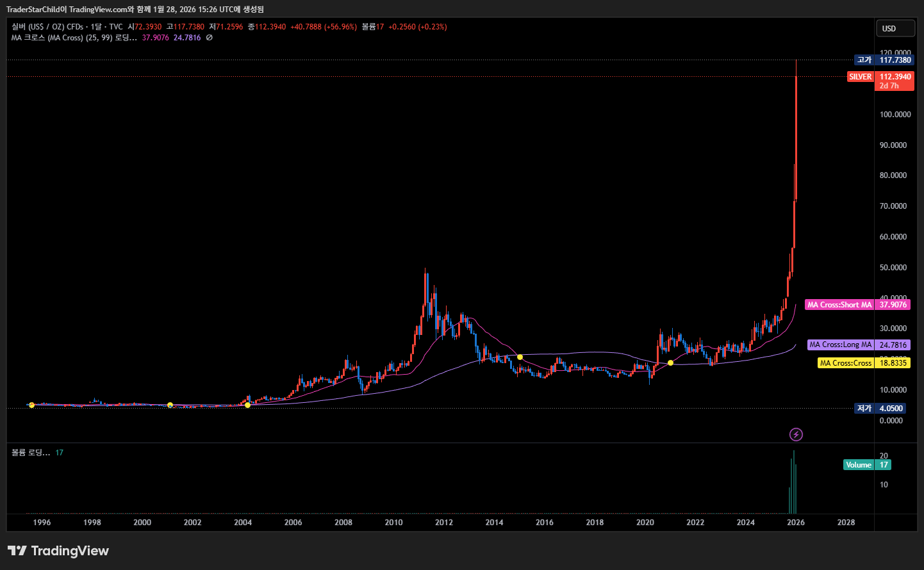The height and width of the screenshot is (570, 924).
Task: Click the yellow cross dot at chart start
Action: tap(31, 405)
